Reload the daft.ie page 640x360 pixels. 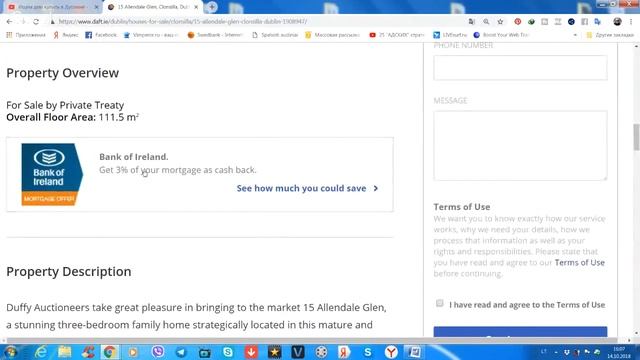[x=36, y=22]
